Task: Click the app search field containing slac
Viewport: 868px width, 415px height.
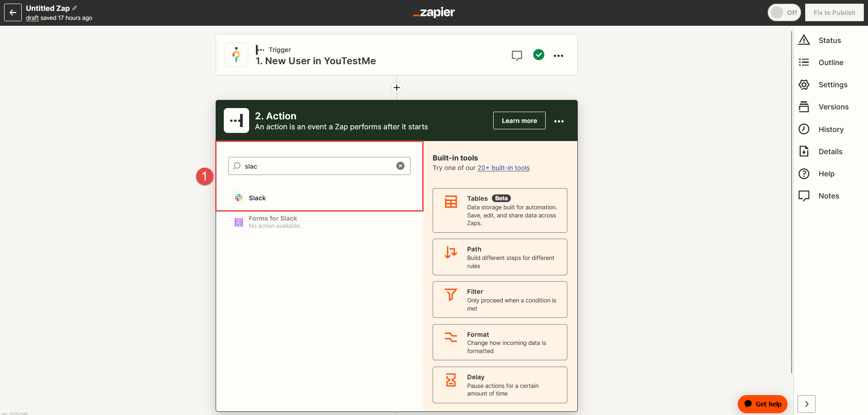Action: pyautogui.click(x=319, y=166)
